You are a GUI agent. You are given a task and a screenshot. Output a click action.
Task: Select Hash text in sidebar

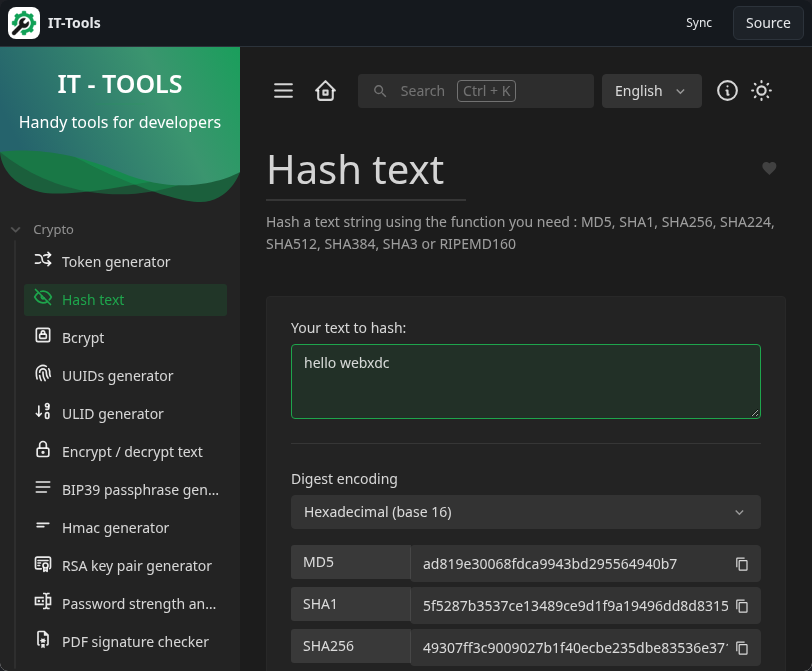click(125, 300)
